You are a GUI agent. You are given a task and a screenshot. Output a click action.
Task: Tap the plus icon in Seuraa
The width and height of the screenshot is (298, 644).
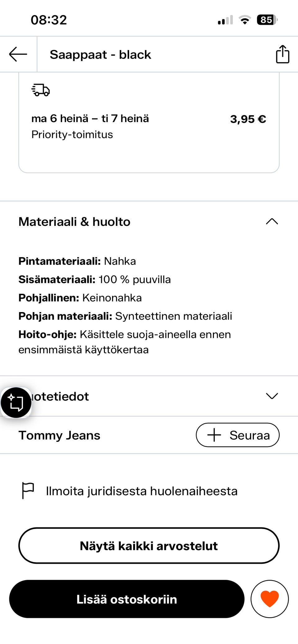click(x=214, y=435)
